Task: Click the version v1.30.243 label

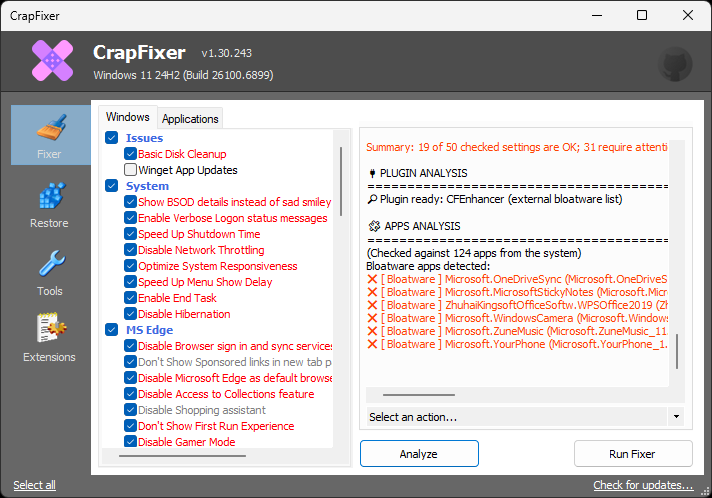Action: 227,53
